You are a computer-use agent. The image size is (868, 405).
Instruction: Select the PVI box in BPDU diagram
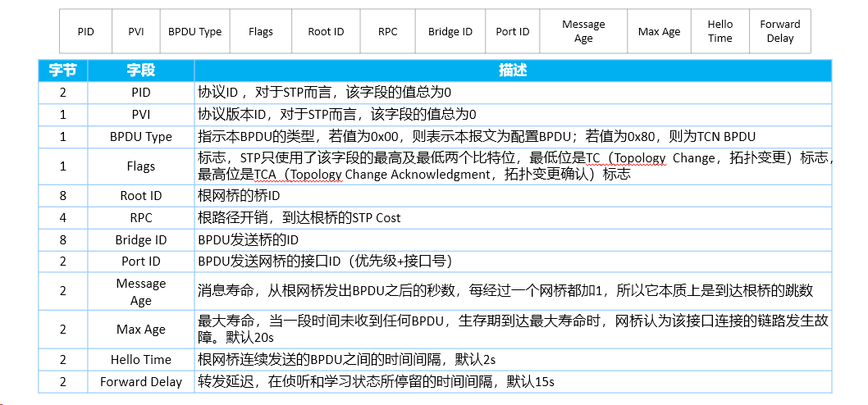click(x=136, y=31)
